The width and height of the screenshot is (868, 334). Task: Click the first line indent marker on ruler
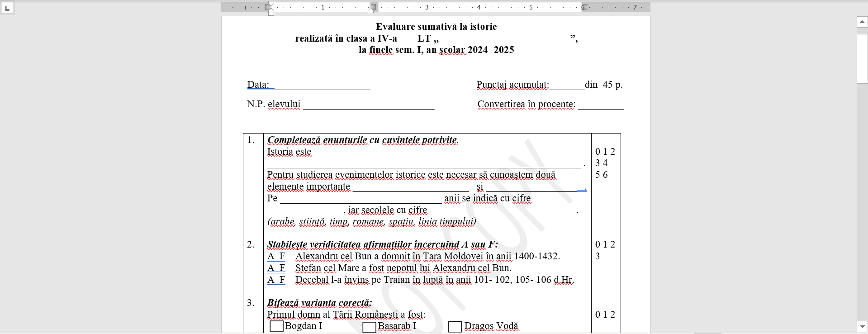271,4
